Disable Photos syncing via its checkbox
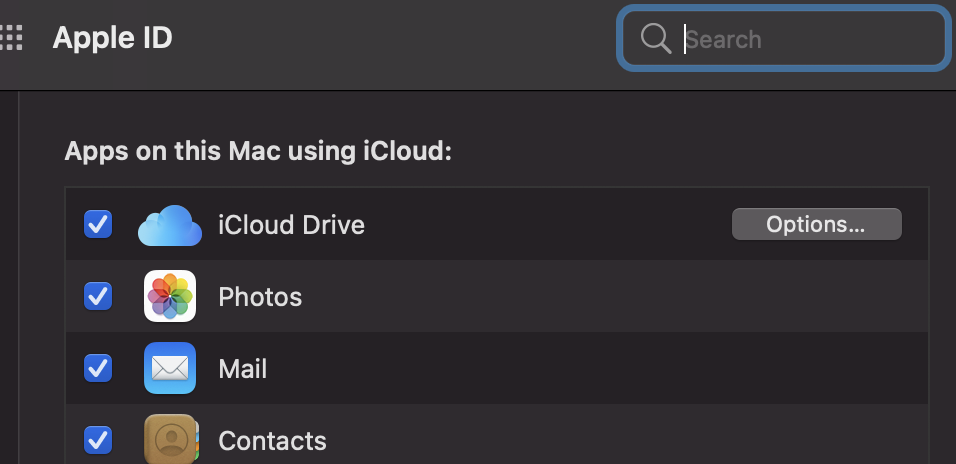This screenshot has width=956, height=464. (98, 296)
